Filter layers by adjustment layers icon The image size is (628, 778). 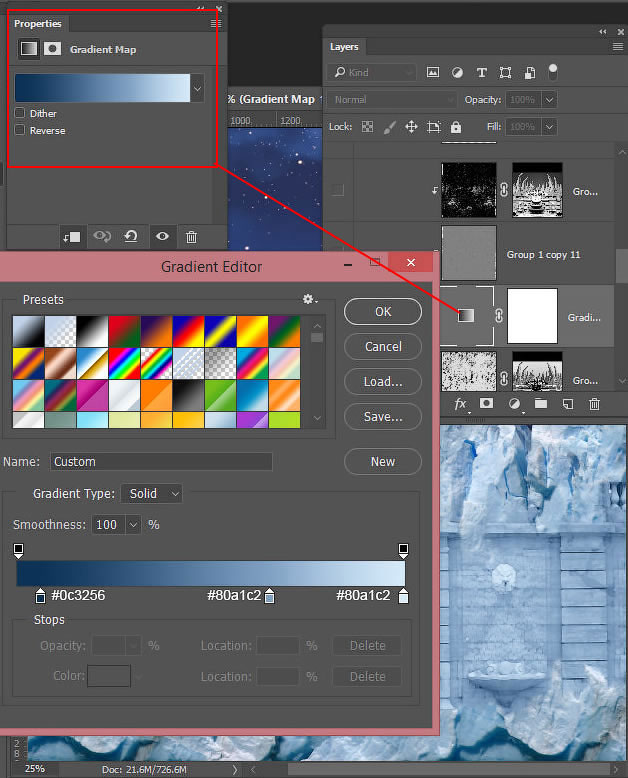(x=457, y=72)
